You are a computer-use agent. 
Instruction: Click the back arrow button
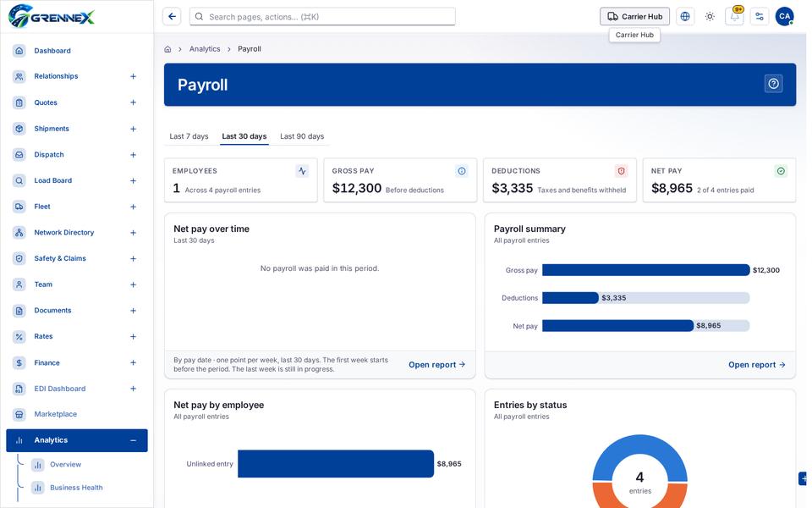(172, 17)
